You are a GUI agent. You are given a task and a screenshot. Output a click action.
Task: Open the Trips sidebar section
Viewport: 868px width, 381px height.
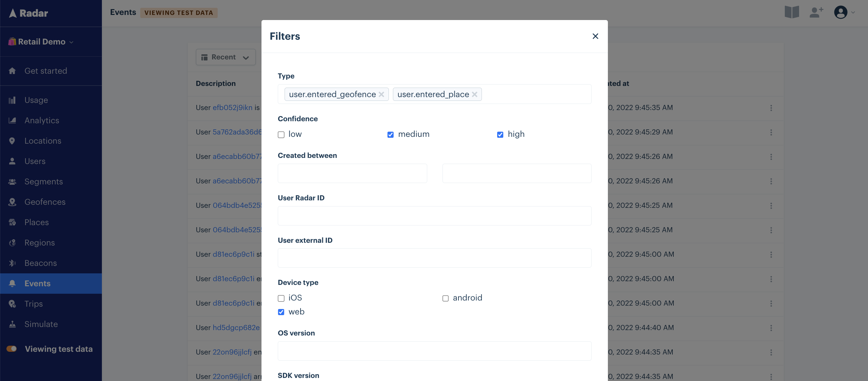34,304
